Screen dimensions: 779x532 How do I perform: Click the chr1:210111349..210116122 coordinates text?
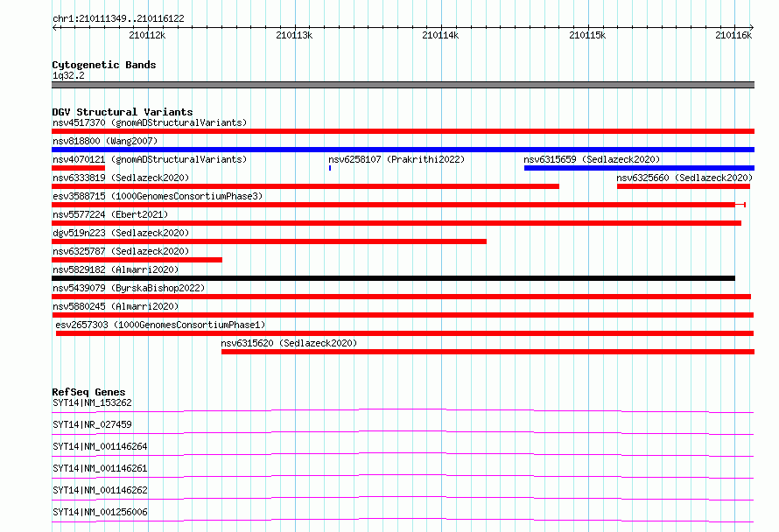coord(118,19)
